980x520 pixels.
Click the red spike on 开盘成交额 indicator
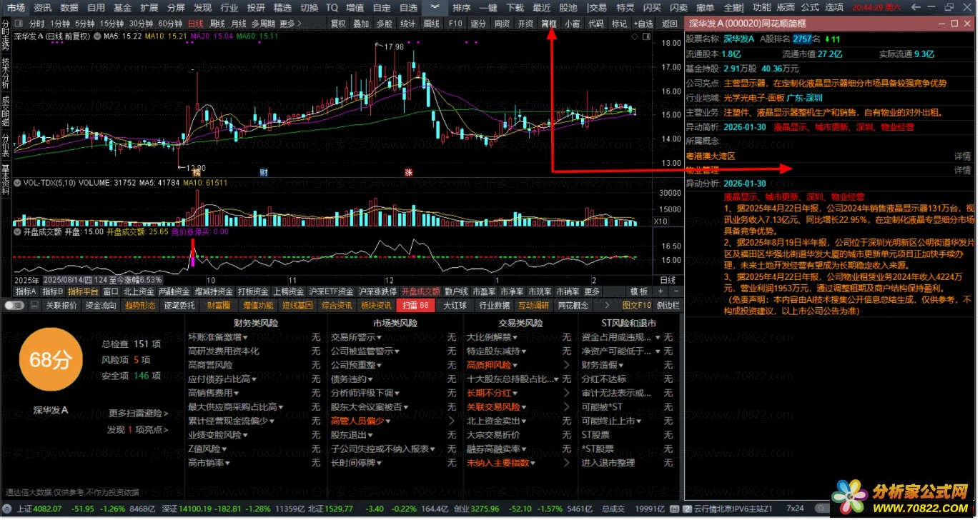click(x=192, y=253)
